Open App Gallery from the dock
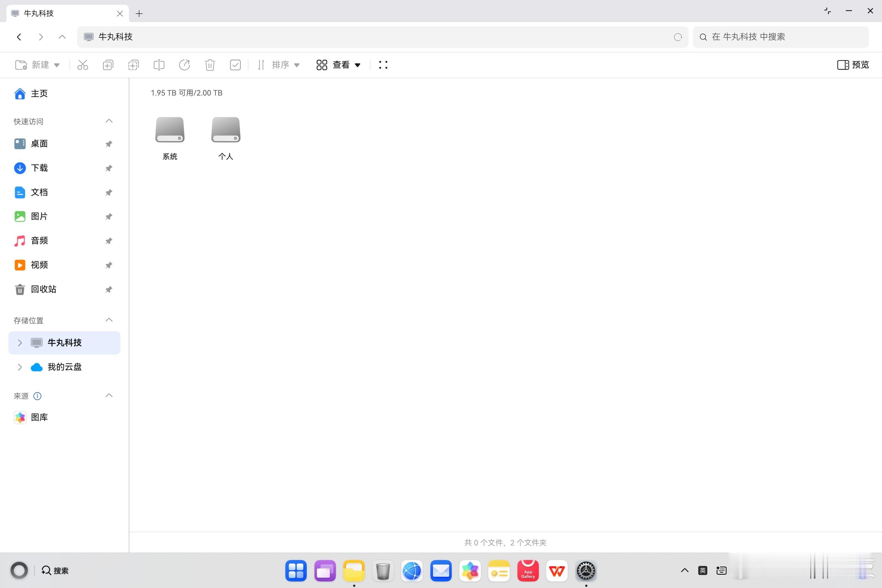The width and height of the screenshot is (882, 588). pos(528,571)
